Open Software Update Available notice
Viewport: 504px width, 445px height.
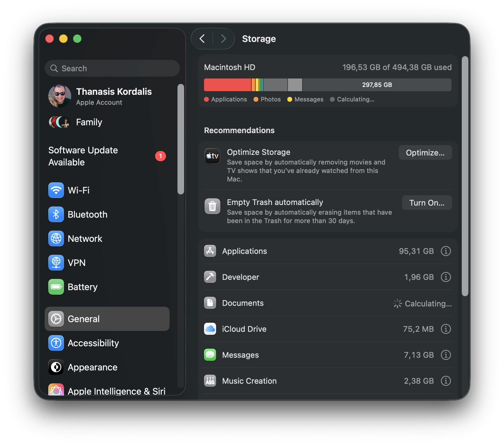tap(107, 156)
